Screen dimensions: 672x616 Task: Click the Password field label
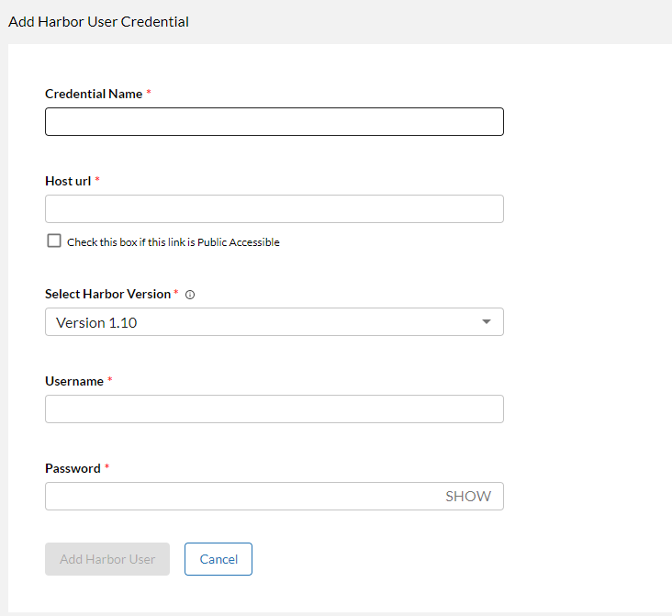pyautogui.click(x=73, y=468)
